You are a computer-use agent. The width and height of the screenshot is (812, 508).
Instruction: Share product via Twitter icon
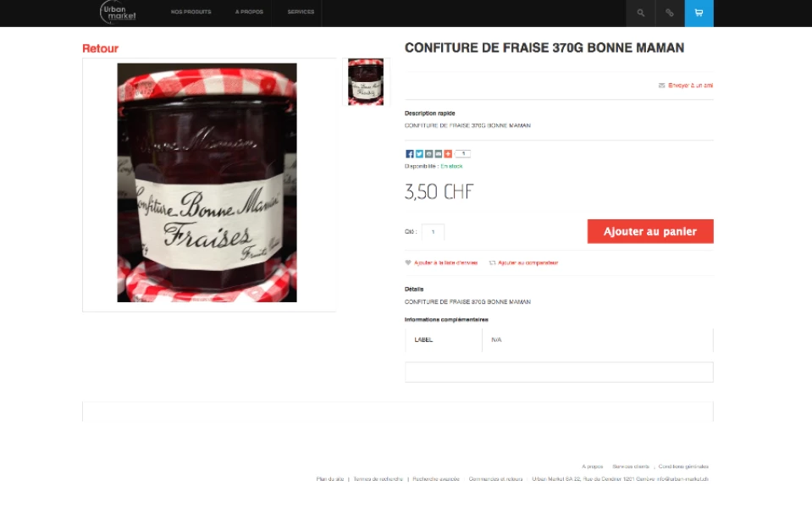[419, 154]
